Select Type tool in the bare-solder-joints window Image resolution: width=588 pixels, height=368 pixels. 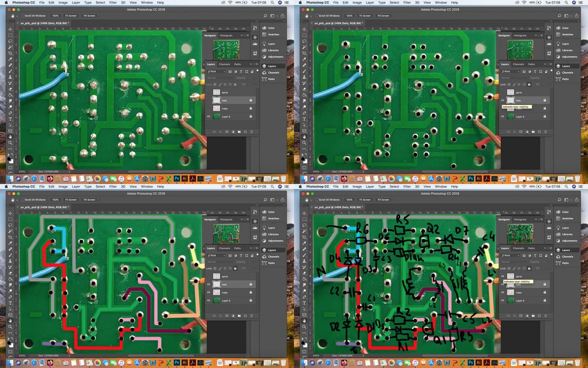(x=10, y=119)
